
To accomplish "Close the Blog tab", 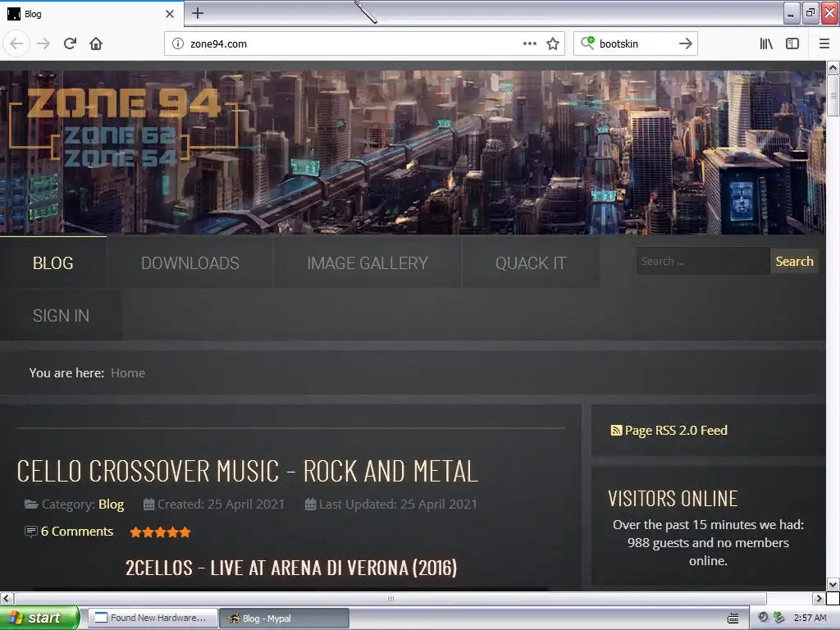I will point(170,14).
